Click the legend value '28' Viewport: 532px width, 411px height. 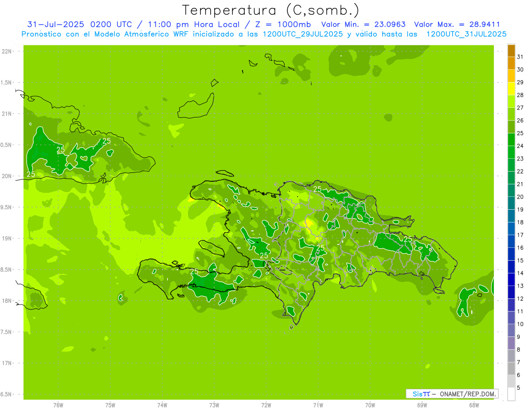tap(520, 95)
